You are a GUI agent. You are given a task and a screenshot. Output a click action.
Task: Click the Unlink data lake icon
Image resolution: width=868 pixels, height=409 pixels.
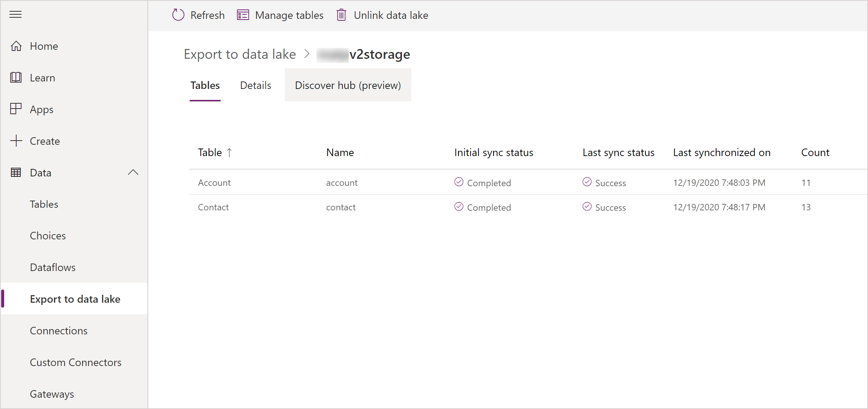(342, 15)
